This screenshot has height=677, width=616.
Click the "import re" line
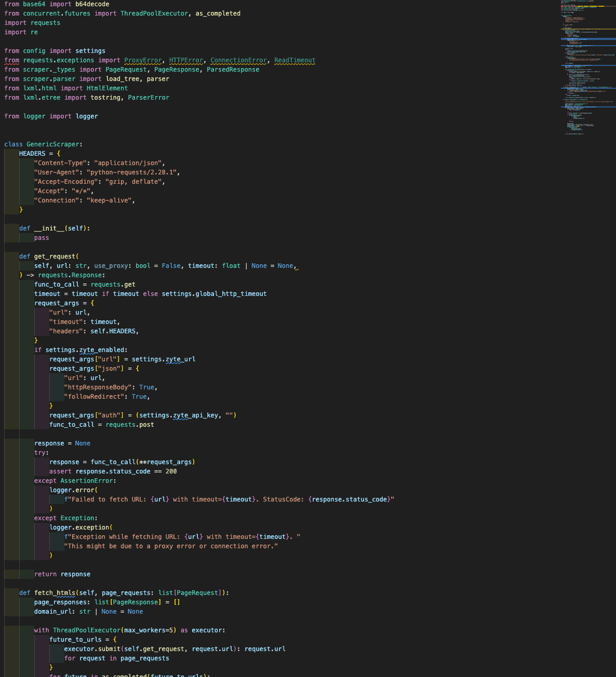(x=21, y=32)
